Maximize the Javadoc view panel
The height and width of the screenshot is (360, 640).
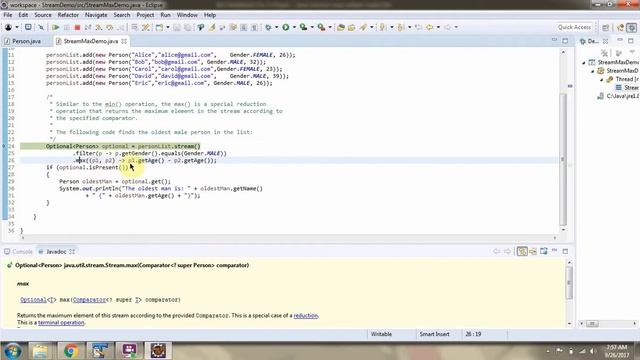565,251
